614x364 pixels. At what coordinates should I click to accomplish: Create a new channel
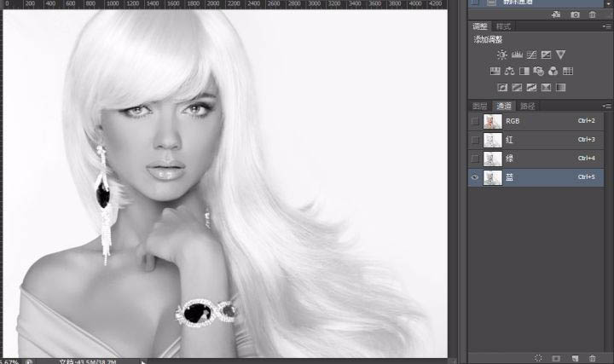point(575,358)
